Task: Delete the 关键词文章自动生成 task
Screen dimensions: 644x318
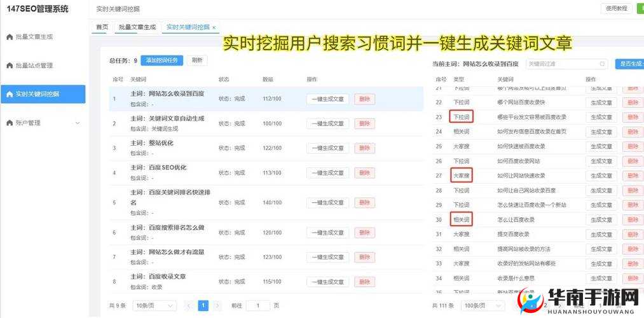Action: point(365,123)
